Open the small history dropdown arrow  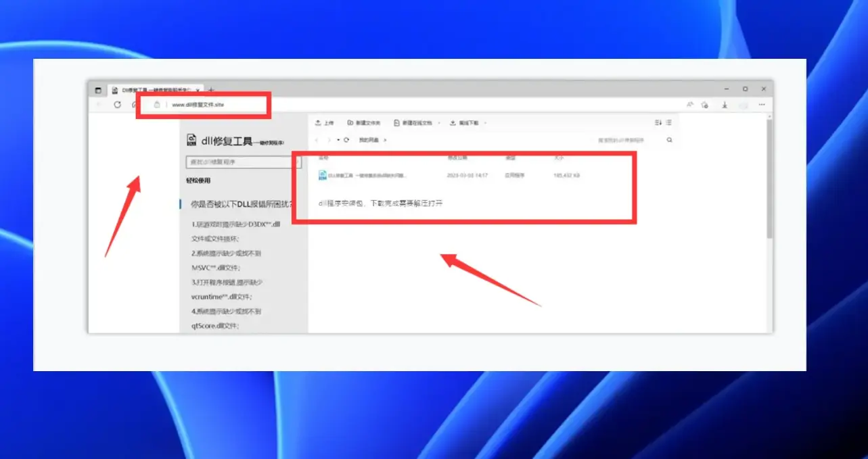pos(338,140)
